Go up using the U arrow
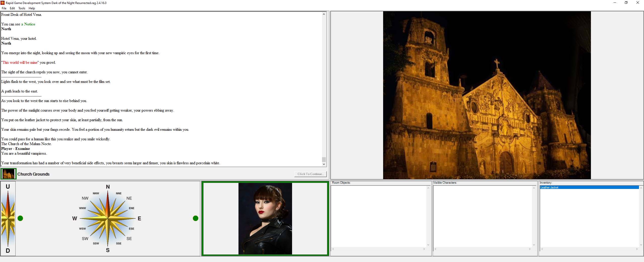 pyautogui.click(x=8, y=187)
